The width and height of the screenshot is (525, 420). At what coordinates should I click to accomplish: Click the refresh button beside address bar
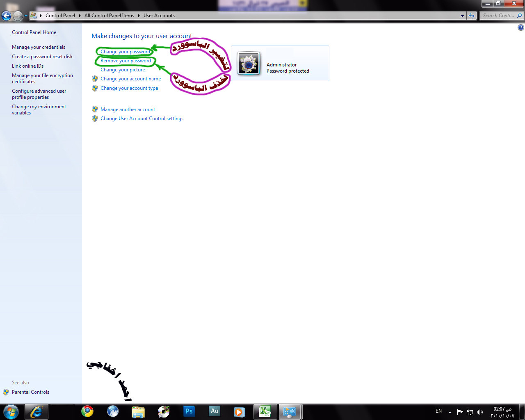[472, 16]
